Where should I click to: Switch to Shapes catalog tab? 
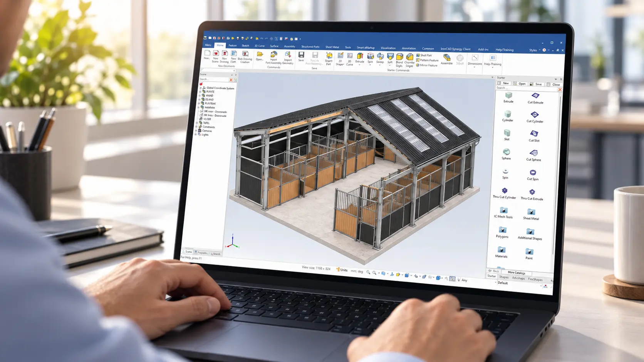(x=504, y=277)
